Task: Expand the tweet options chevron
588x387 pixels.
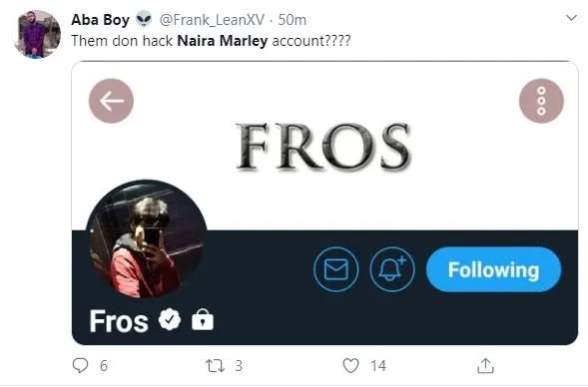Action: pos(571,18)
